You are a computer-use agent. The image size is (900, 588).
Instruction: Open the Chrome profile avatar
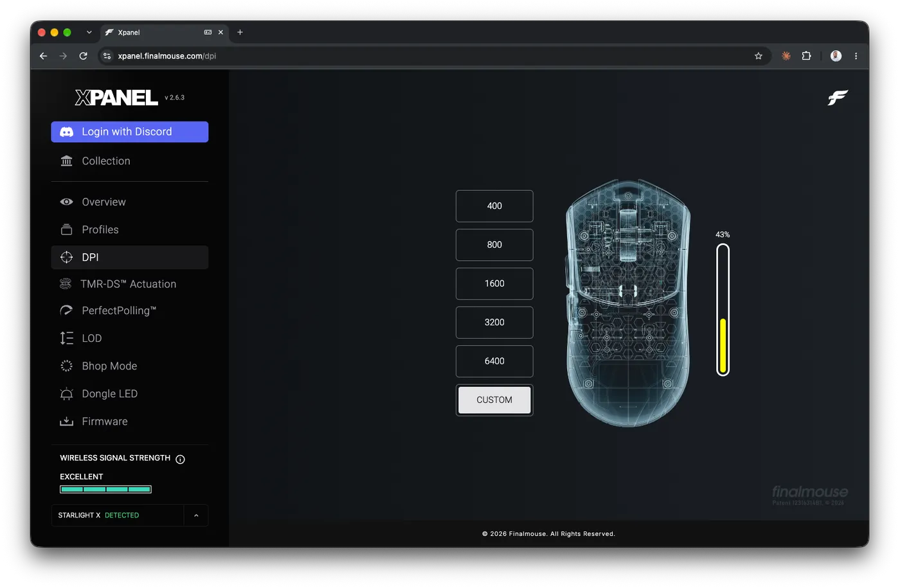tap(836, 56)
